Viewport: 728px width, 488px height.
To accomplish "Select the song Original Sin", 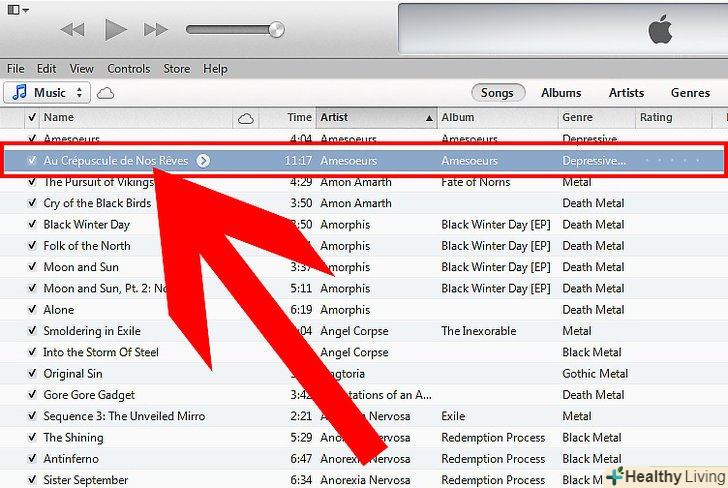I will tap(73, 374).
